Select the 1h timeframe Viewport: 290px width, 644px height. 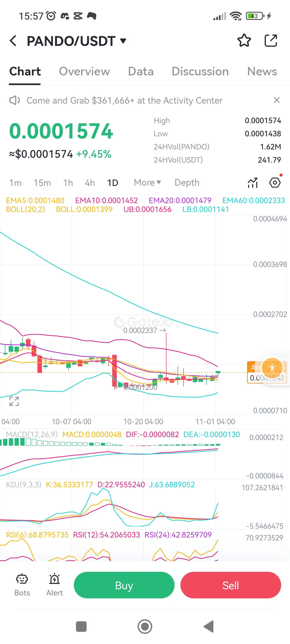coord(68,183)
